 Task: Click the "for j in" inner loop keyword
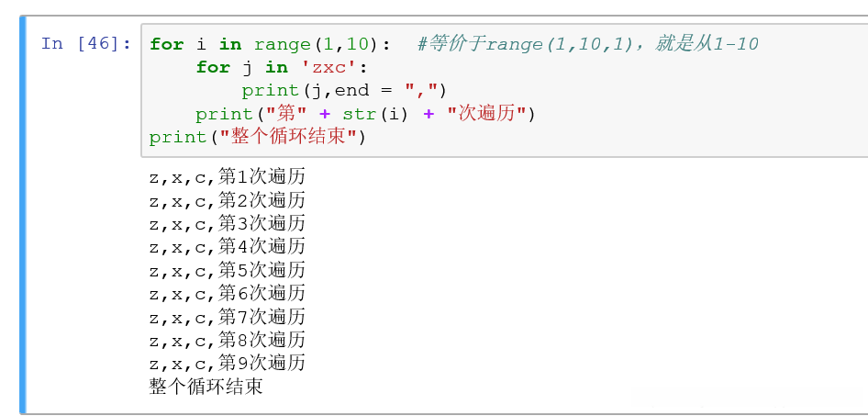click(241, 67)
